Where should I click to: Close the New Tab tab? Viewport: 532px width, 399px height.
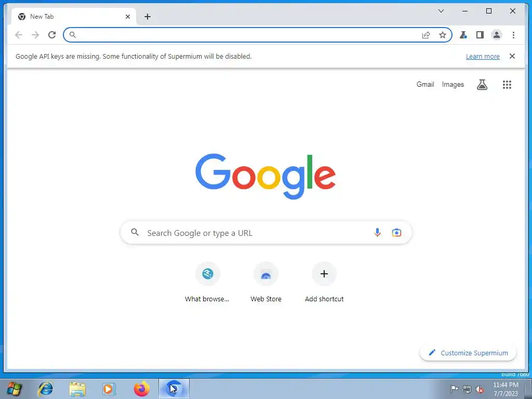[128, 17]
